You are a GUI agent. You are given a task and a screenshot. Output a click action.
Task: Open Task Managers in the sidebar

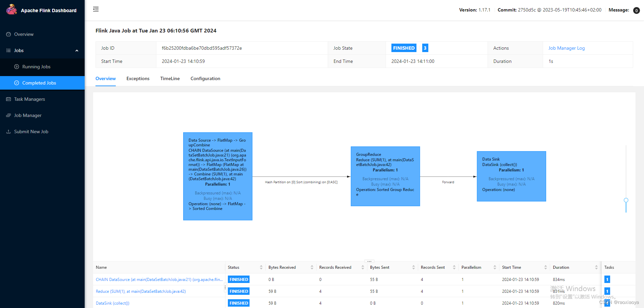(42, 99)
